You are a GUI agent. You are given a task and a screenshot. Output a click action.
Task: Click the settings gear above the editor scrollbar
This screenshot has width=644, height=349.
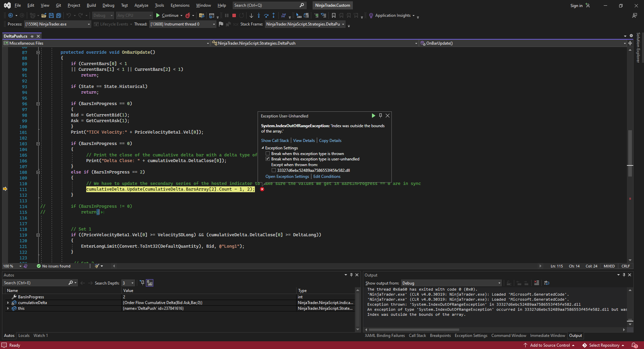point(631,36)
